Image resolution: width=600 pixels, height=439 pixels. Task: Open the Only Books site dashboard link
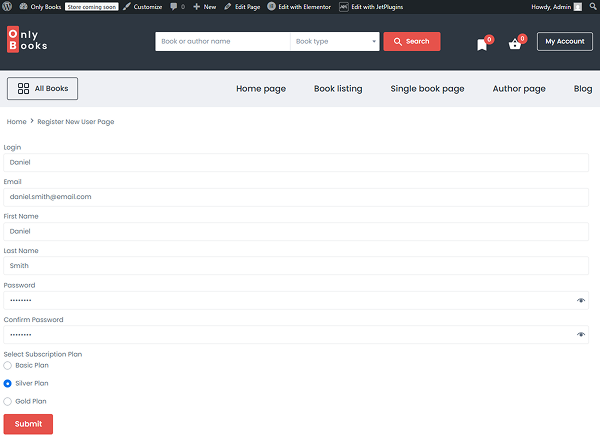click(40, 7)
